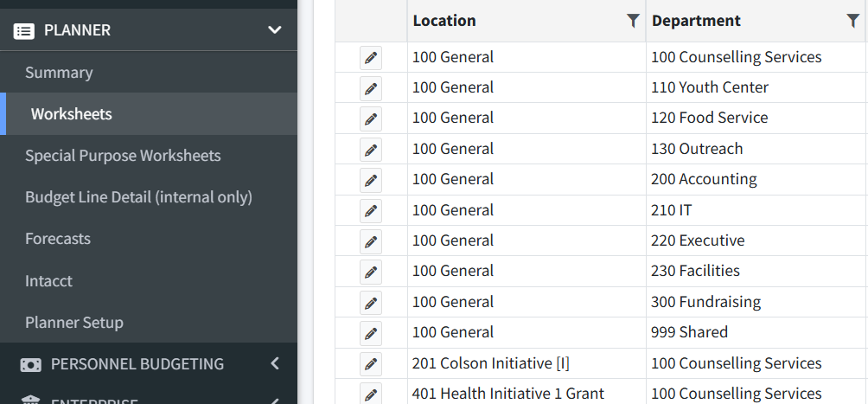868x404 pixels.
Task: Select the '230 Facilities' cell
Action: [756, 271]
